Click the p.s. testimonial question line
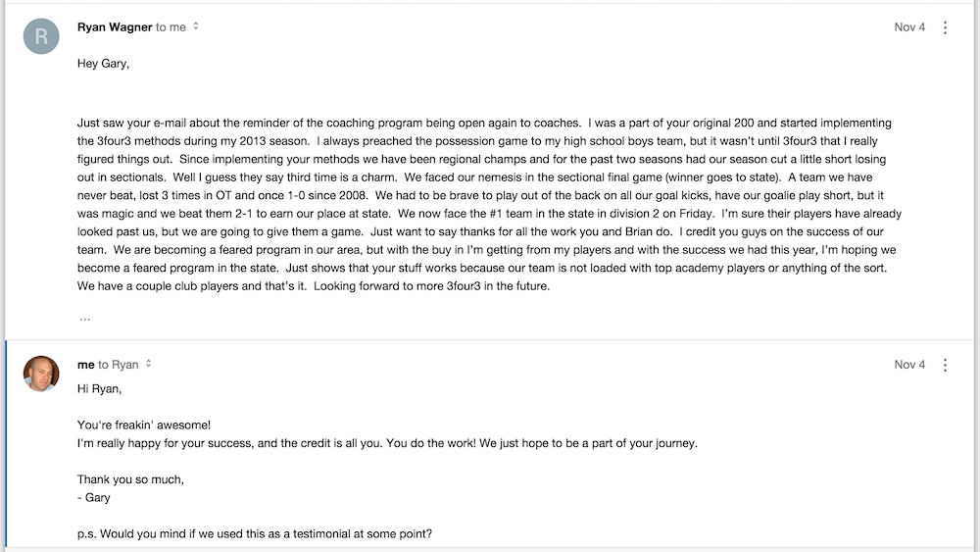The height and width of the screenshot is (552, 980). (x=255, y=534)
